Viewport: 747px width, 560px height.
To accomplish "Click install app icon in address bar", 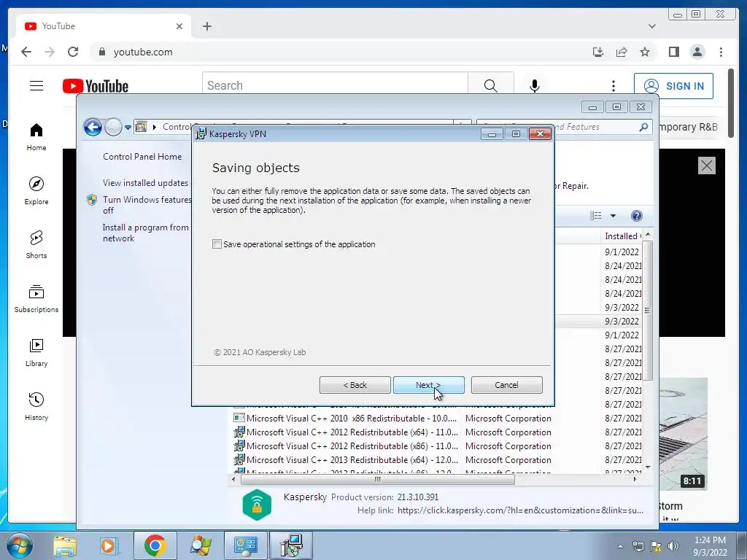I will click(x=598, y=52).
